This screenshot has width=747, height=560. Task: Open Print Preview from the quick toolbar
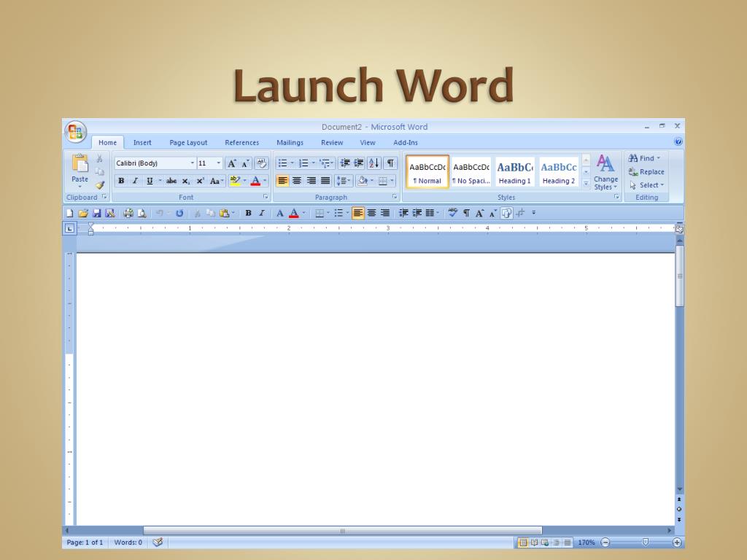pyautogui.click(x=142, y=213)
